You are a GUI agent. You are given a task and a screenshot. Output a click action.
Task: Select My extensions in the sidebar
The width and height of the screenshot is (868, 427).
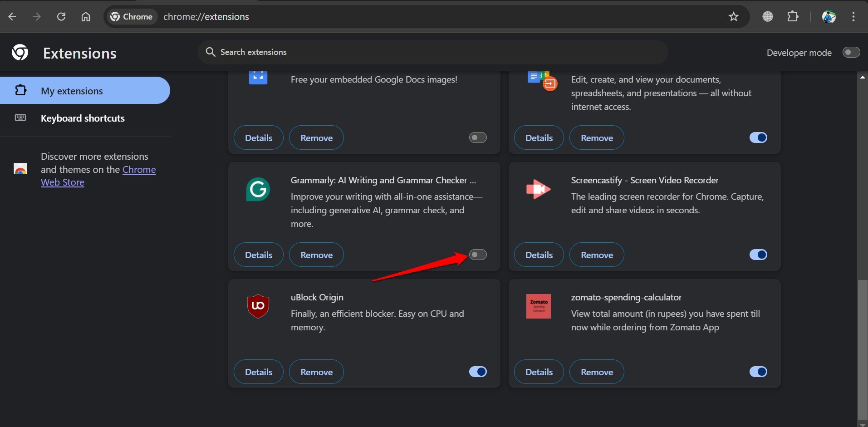pos(85,90)
